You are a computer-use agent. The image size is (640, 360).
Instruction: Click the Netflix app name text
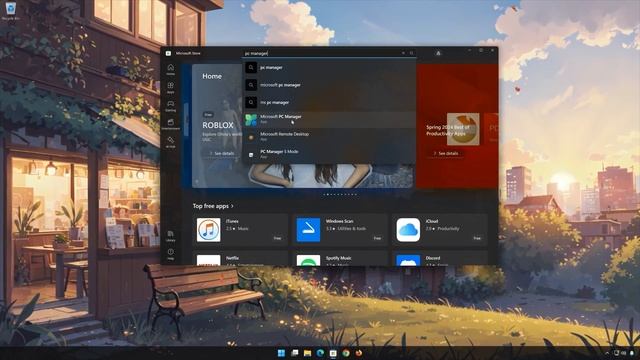[x=232, y=258]
